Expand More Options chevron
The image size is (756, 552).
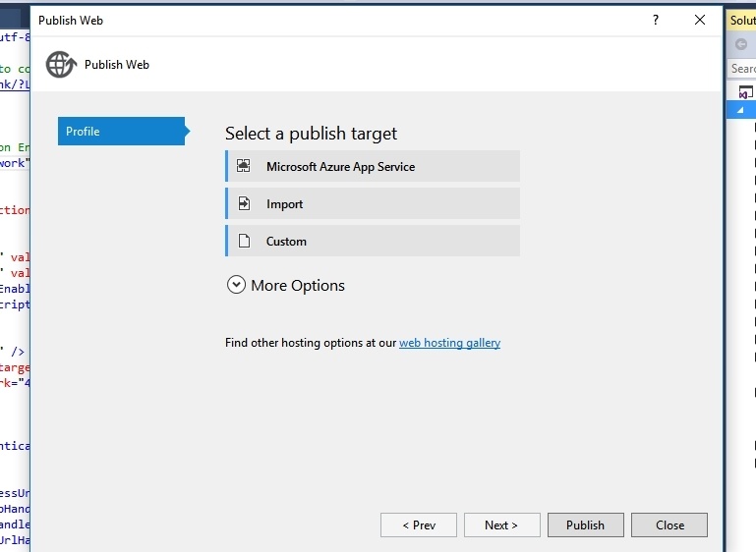(236, 285)
